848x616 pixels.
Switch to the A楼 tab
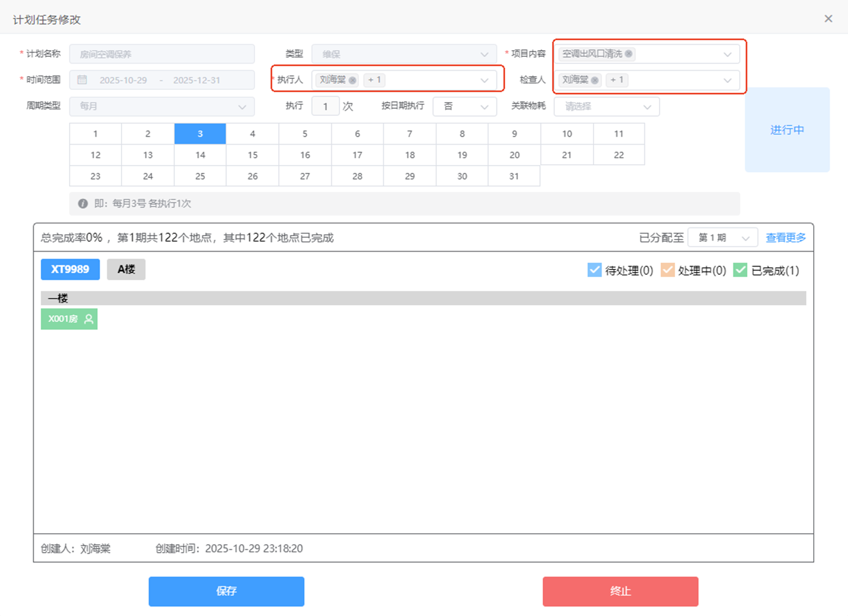point(126,269)
